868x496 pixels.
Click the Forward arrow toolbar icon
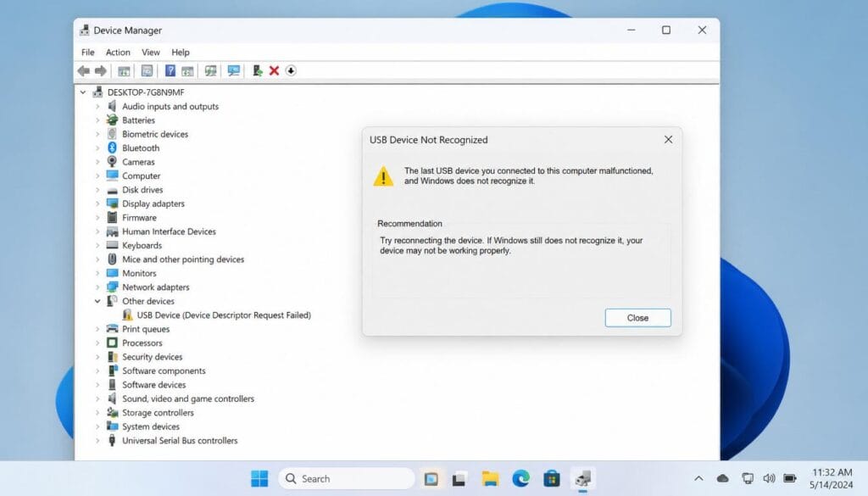101,71
